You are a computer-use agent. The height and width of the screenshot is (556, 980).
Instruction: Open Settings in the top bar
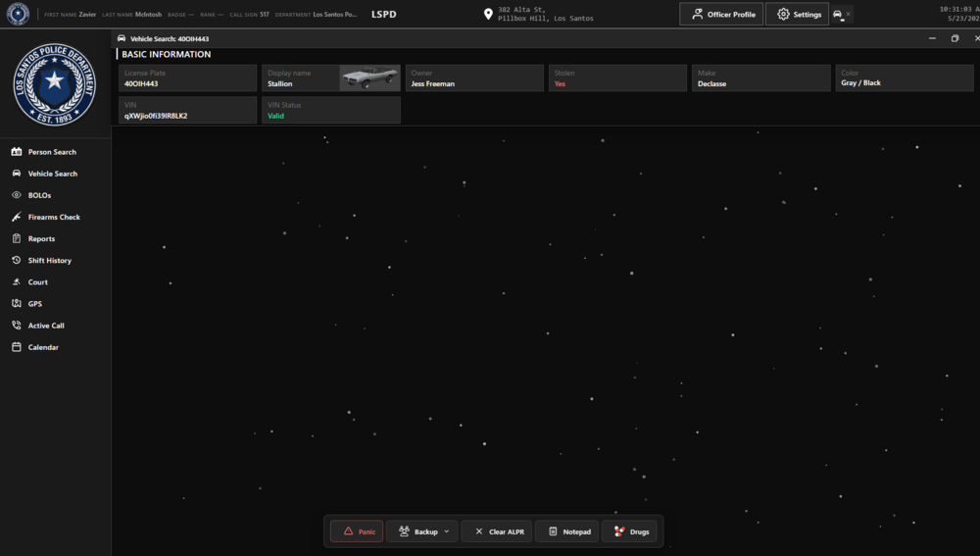point(798,15)
